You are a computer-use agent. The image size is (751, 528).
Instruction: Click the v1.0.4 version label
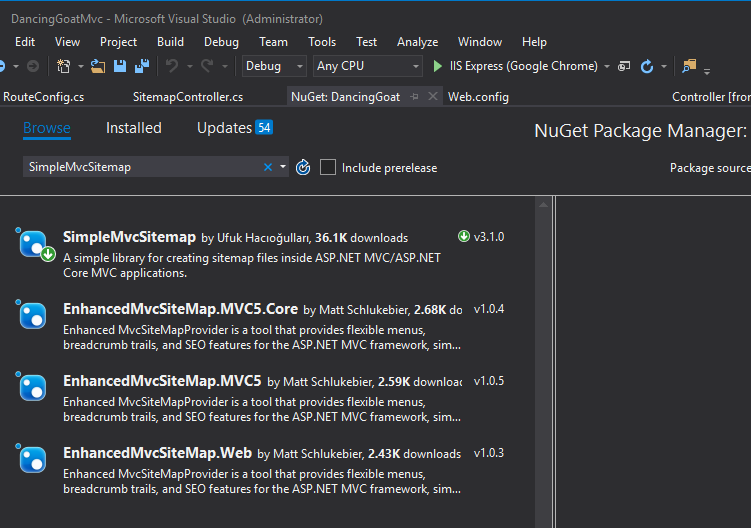click(489, 309)
